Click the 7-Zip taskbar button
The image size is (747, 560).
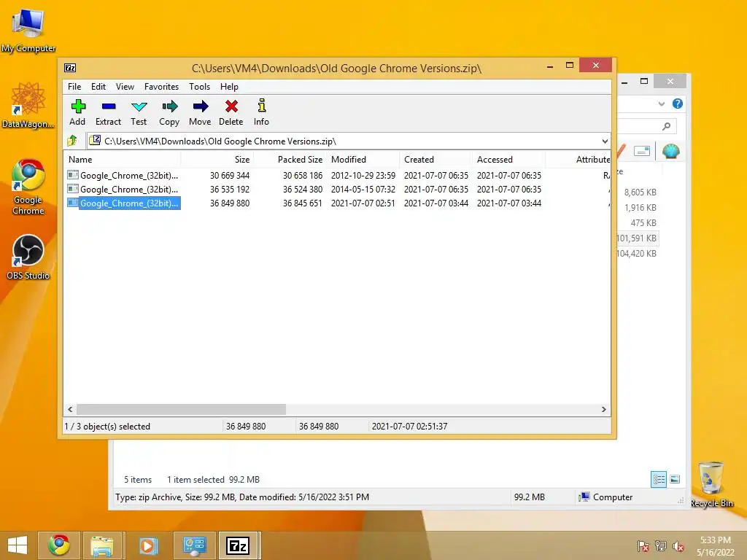tap(239, 545)
